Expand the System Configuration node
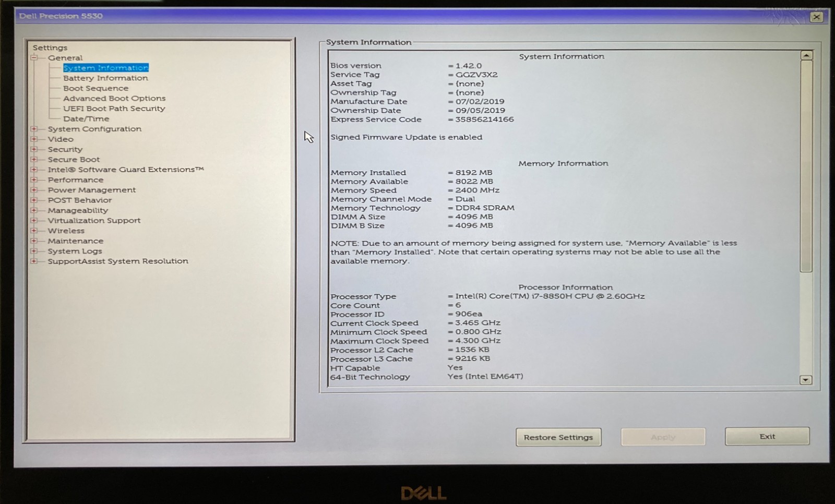The width and height of the screenshot is (835, 504). click(34, 129)
